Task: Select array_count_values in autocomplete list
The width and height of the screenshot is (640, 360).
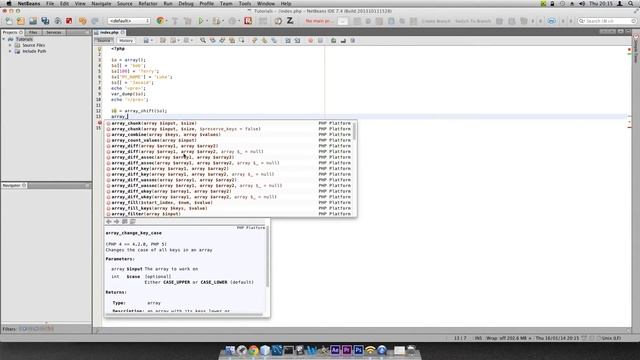Action: [231, 140]
